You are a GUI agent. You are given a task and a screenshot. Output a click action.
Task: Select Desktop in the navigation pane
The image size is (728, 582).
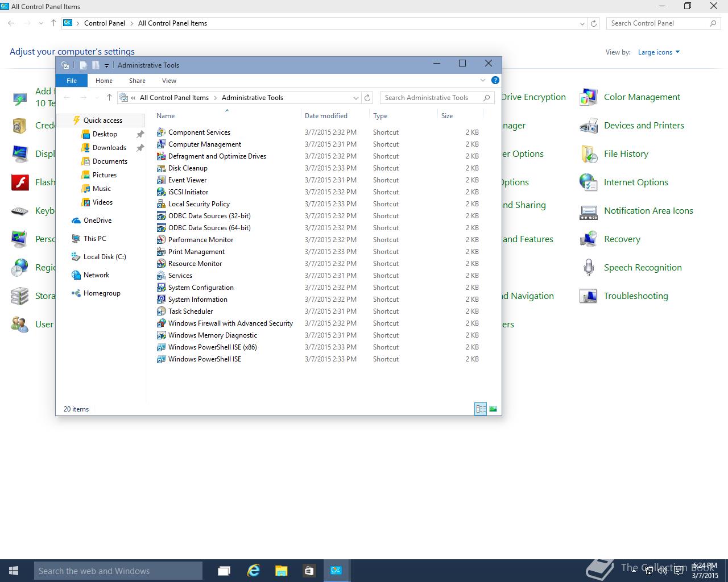coord(105,134)
